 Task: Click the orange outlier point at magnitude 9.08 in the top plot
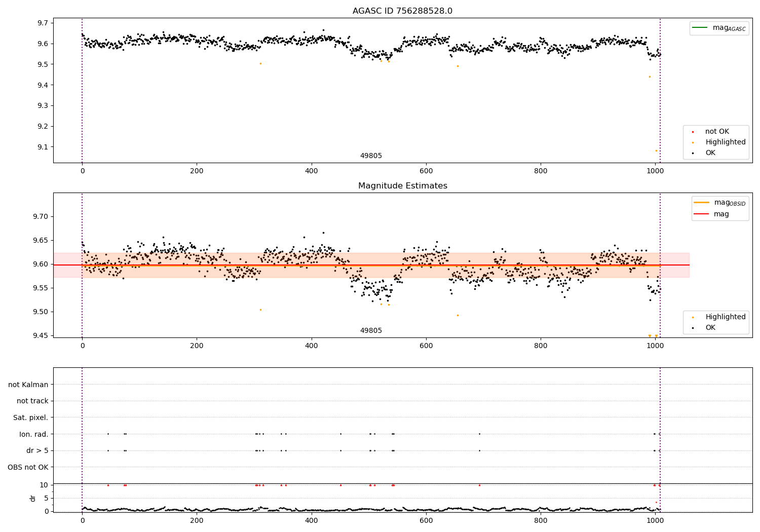[x=656, y=150]
